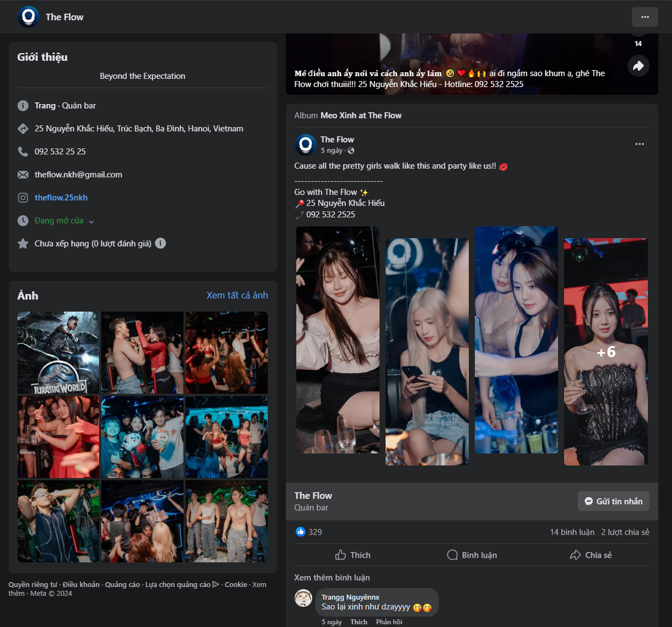
Task: Click the rating info icon
Action: click(x=160, y=243)
